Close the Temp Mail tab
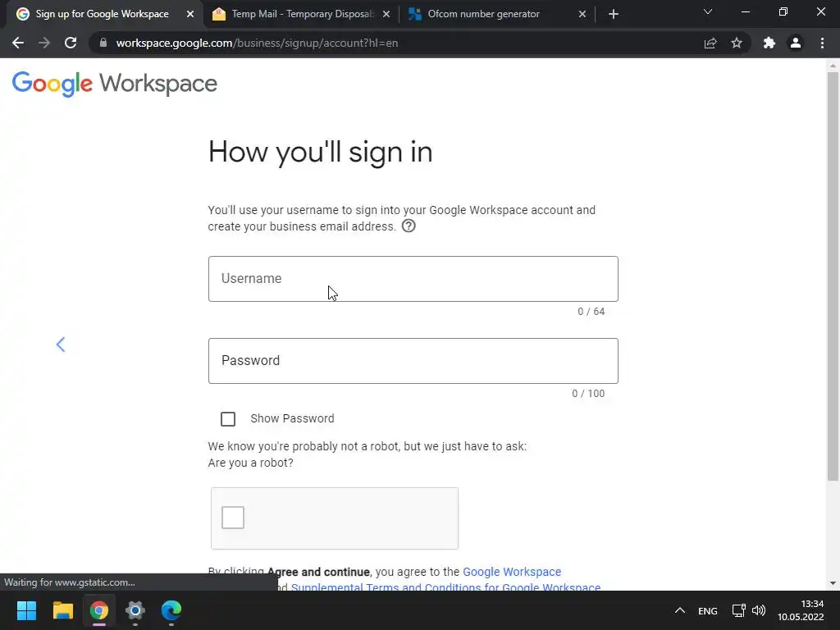The image size is (840, 630). [x=386, y=14]
